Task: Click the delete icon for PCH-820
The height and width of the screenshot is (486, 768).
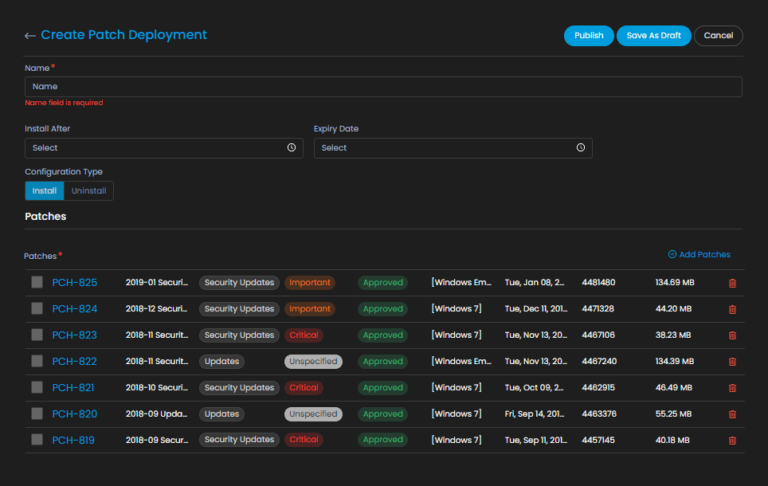Action: [732, 413]
